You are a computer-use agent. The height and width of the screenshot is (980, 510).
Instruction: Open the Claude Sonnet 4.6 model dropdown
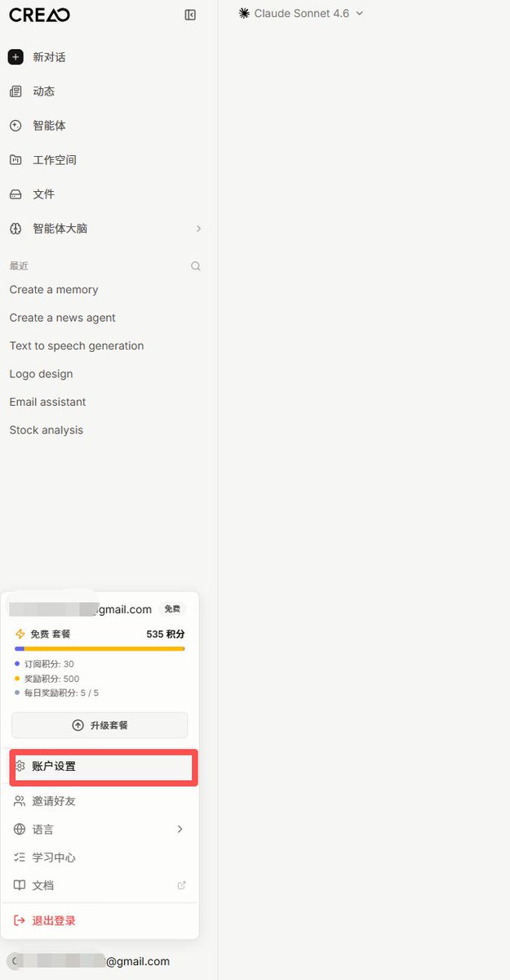pyautogui.click(x=301, y=13)
